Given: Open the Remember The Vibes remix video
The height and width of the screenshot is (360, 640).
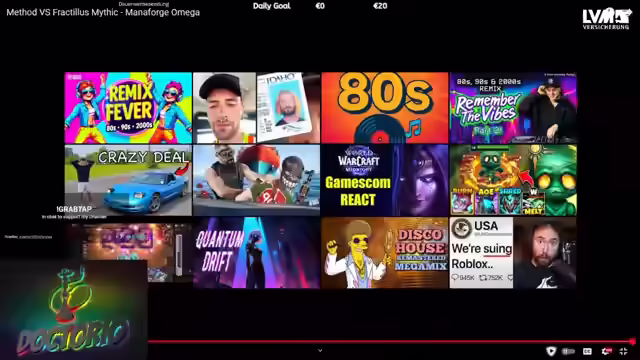Looking at the screenshot, I should point(513,108).
